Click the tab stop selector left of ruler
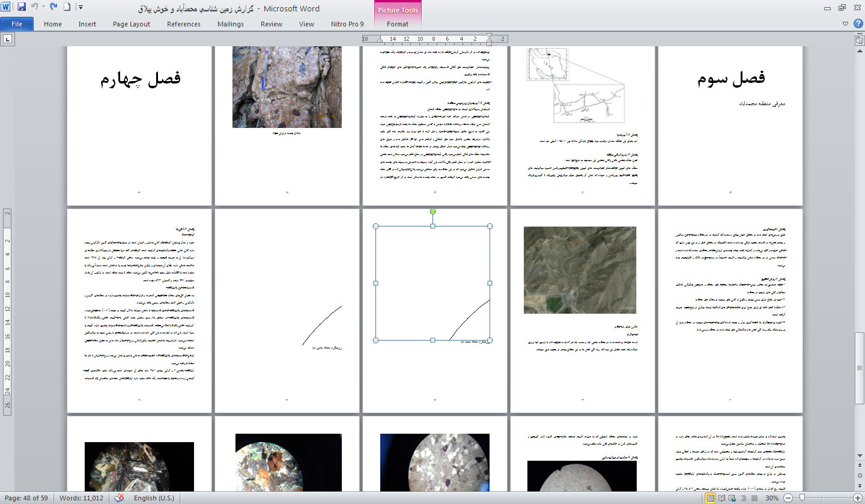Image resolution: width=865 pixels, height=504 pixels. [x=8, y=40]
